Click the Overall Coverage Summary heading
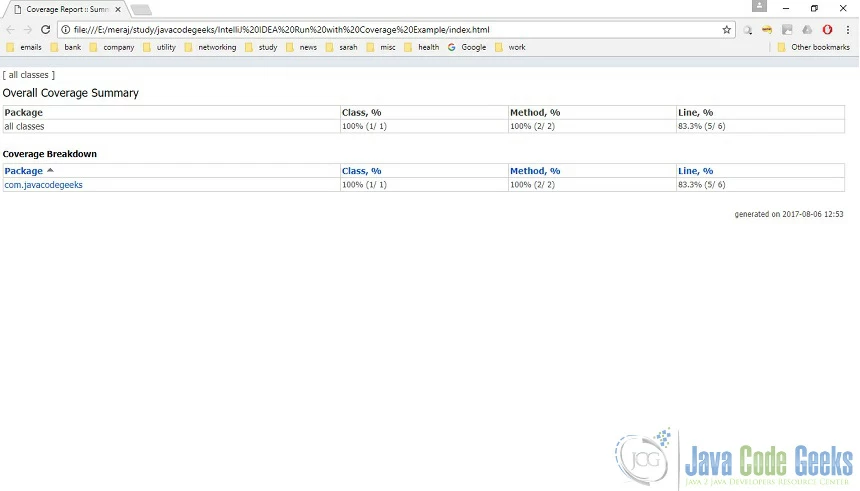Viewport: 860px width, 491px height. 71,93
